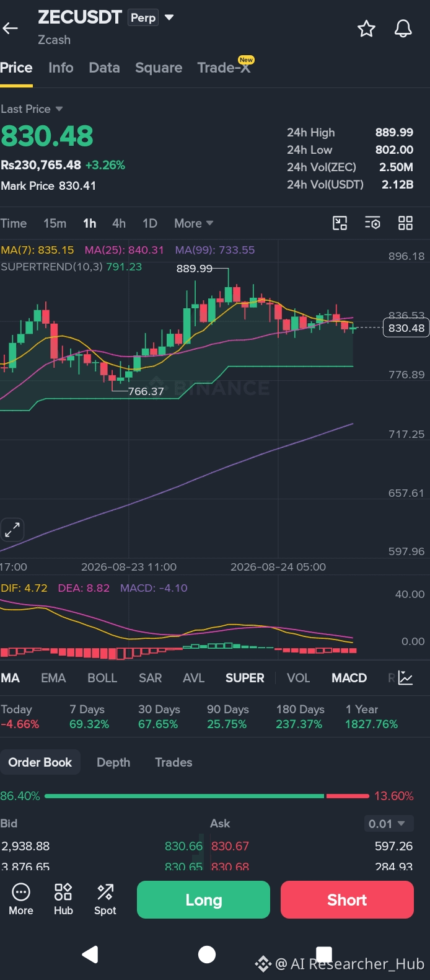
Task: Open ZECUSDT pair selector dropdown arrow
Action: (x=169, y=17)
